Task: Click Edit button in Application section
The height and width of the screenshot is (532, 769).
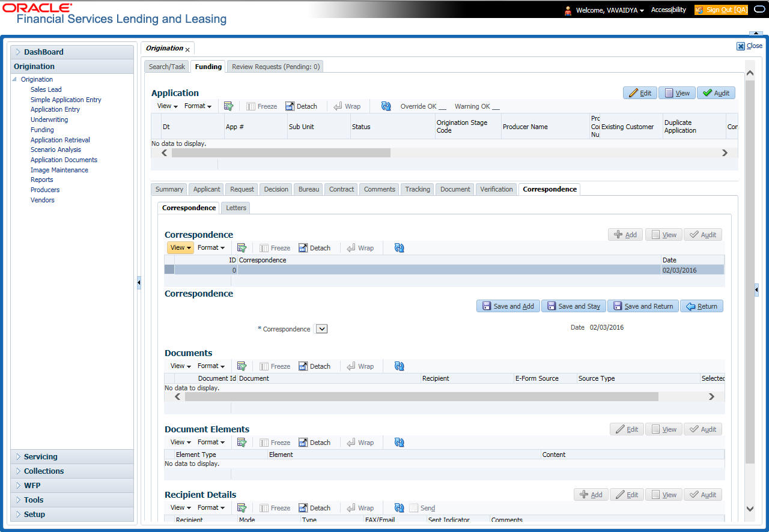Action: click(640, 93)
